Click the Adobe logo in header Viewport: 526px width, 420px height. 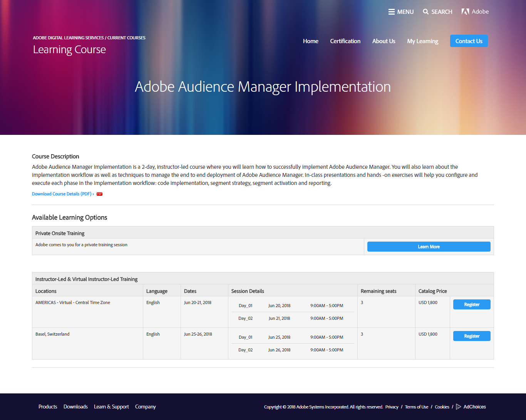click(x=475, y=12)
